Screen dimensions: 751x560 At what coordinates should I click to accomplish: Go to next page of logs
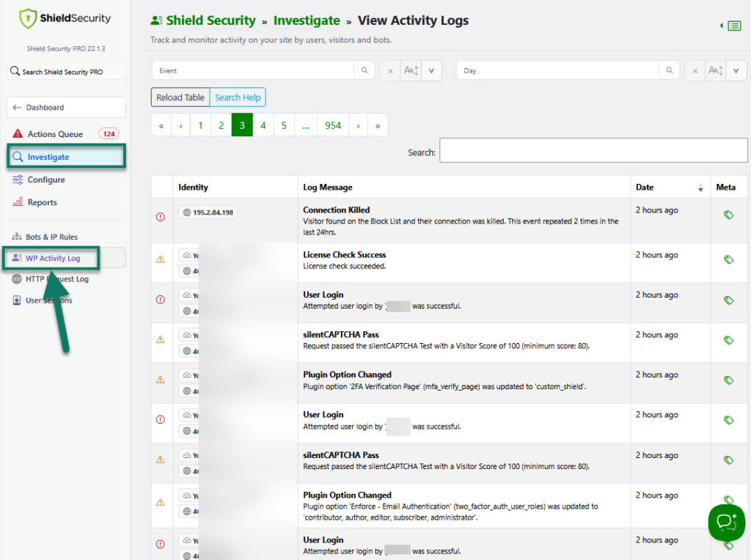pyautogui.click(x=358, y=125)
